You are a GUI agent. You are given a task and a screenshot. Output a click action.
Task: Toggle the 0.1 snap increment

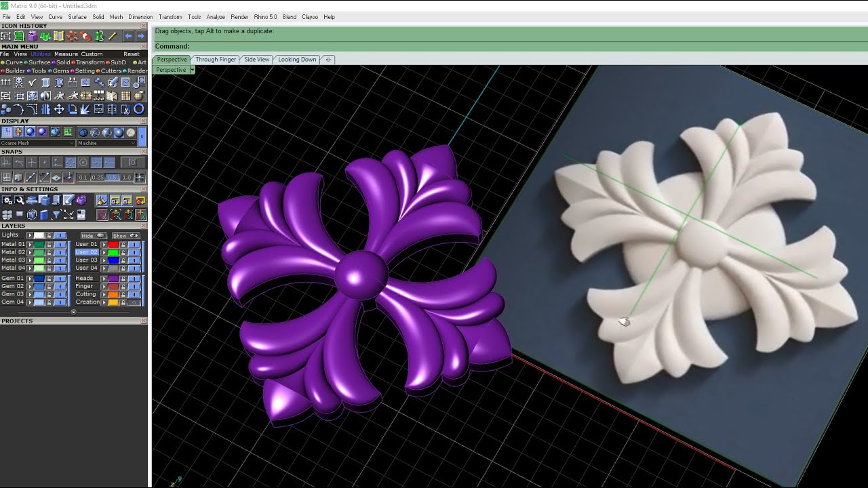click(x=83, y=178)
